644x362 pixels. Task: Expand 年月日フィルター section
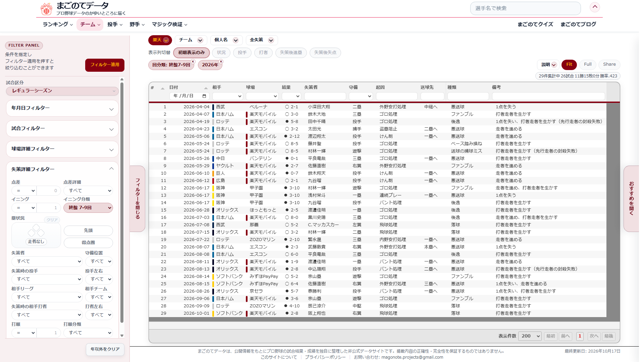coord(62,108)
